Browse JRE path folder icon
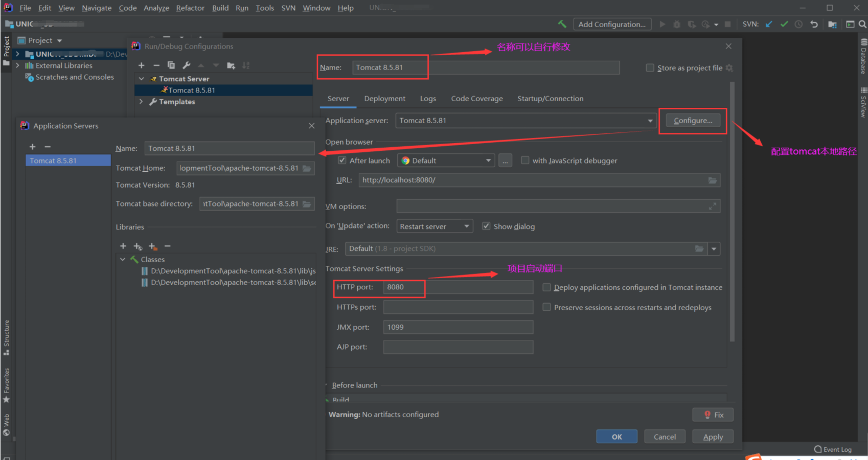Screen dimensions: 868x460 pos(699,249)
